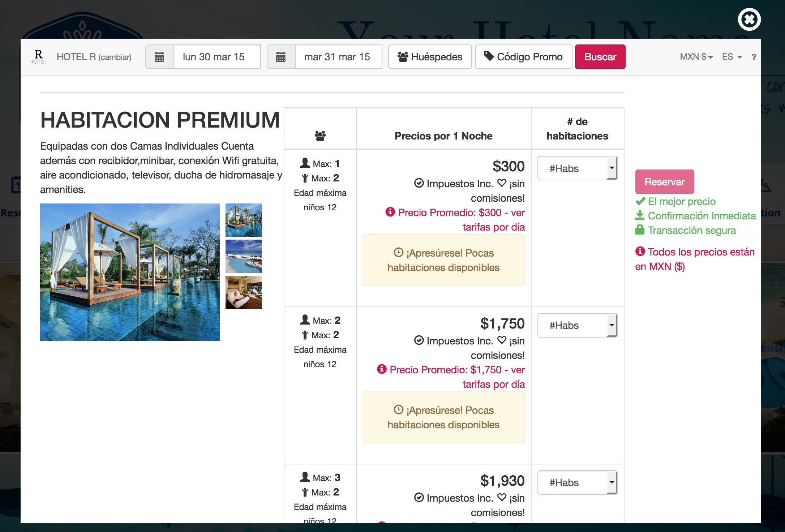Click the adult icon in Max: 1 row
Screen dimensions: 785x532
[305, 163]
